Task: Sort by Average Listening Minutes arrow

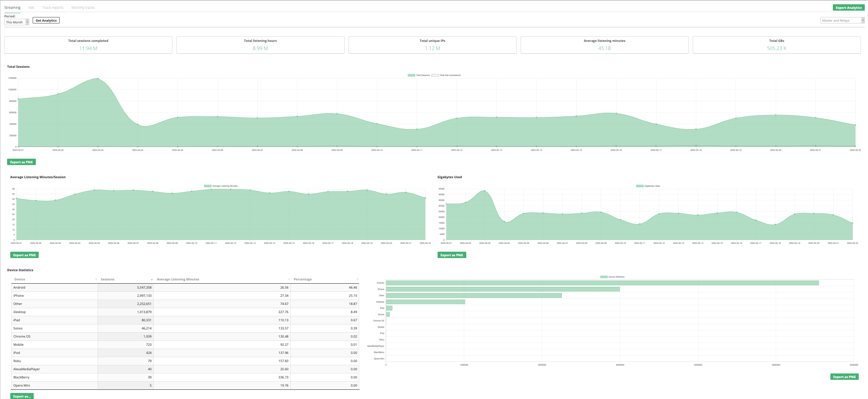Action: point(289,279)
